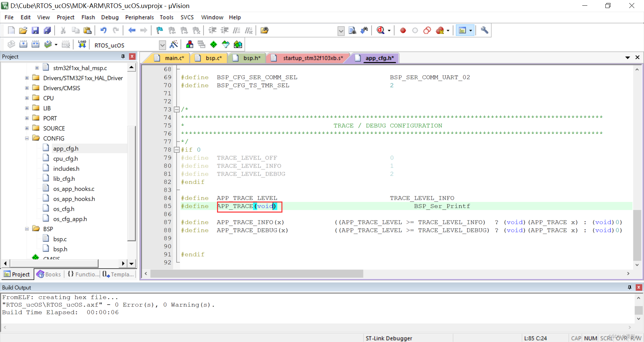Open the editor tab list dropdown arrow

tap(628, 58)
